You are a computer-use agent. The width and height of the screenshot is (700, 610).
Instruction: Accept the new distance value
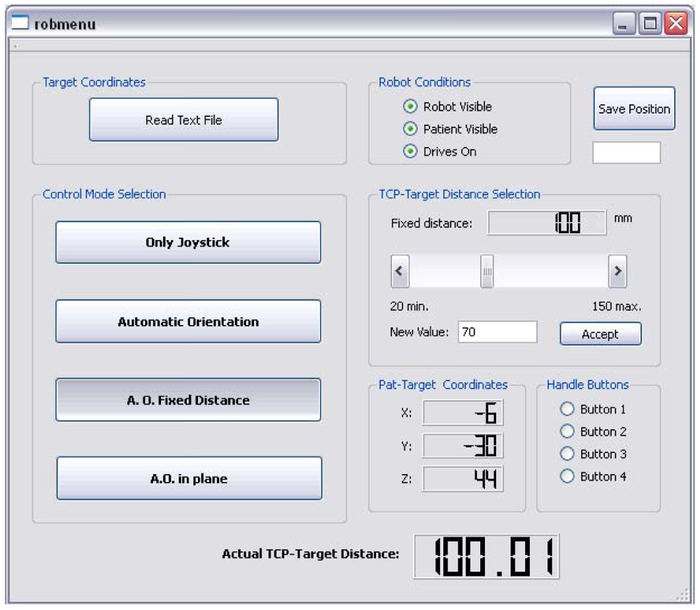click(600, 334)
